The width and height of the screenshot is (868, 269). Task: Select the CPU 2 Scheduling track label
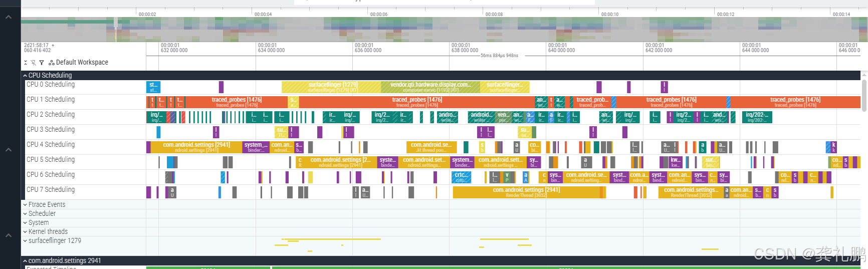coord(51,115)
